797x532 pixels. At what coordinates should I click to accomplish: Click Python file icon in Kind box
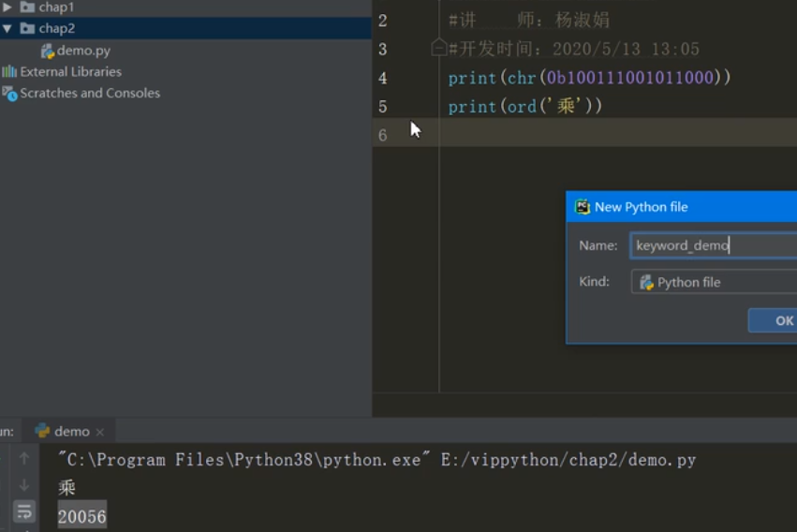pos(646,282)
